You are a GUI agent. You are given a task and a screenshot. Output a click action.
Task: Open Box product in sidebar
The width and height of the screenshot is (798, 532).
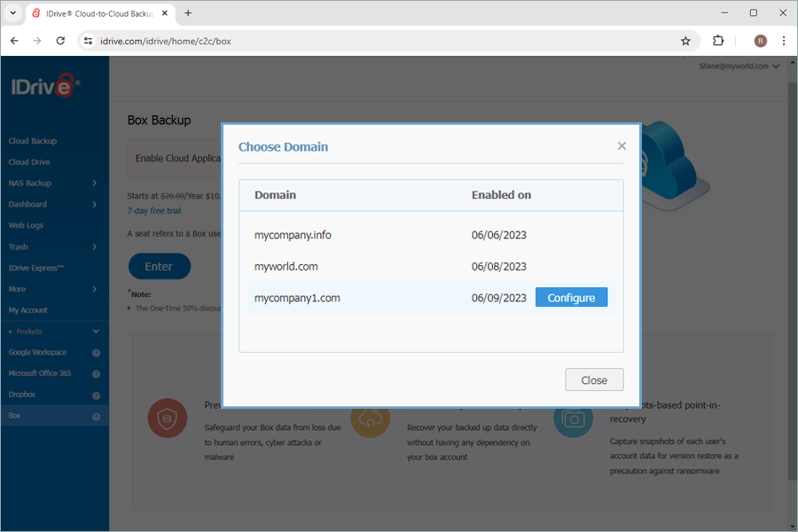coord(14,416)
